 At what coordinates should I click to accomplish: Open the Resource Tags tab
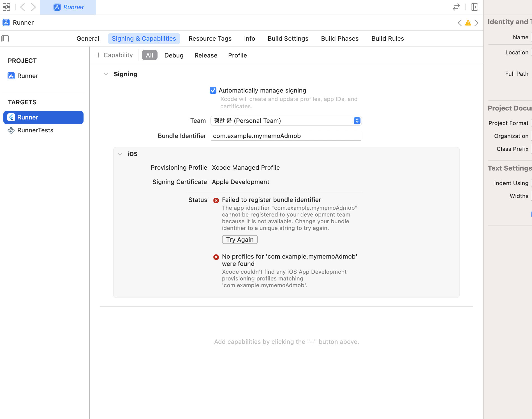click(210, 39)
